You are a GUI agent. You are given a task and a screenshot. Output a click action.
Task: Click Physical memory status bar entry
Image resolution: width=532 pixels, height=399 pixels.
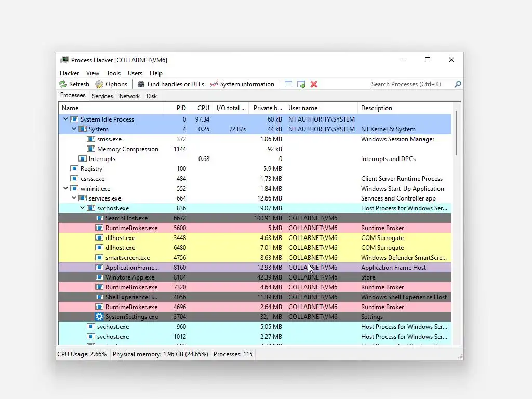click(x=160, y=354)
